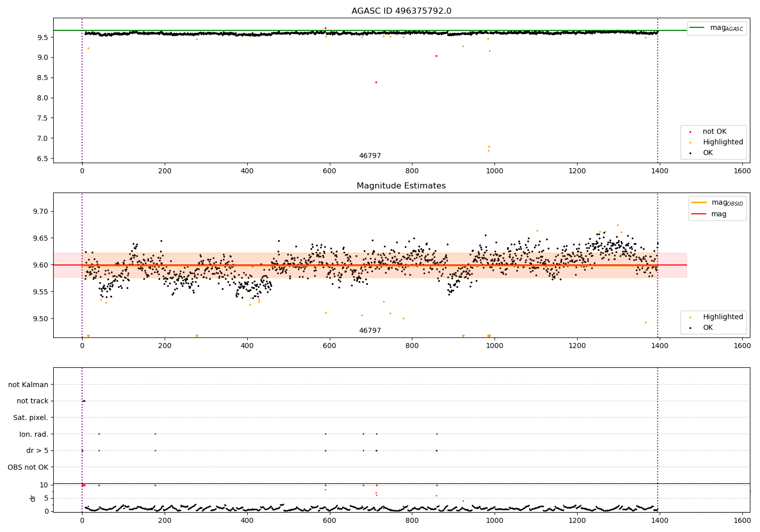The image size is (760, 532).
Task: Click the '8.5' y-axis tick on top plot
Action: pyautogui.click(x=43, y=78)
